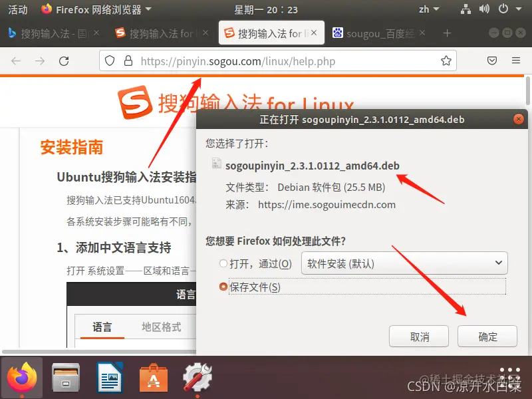Image resolution: width=532 pixels, height=399 pixels.
Task: Click the Sogou S logo on page
Action: click(135, 102)
